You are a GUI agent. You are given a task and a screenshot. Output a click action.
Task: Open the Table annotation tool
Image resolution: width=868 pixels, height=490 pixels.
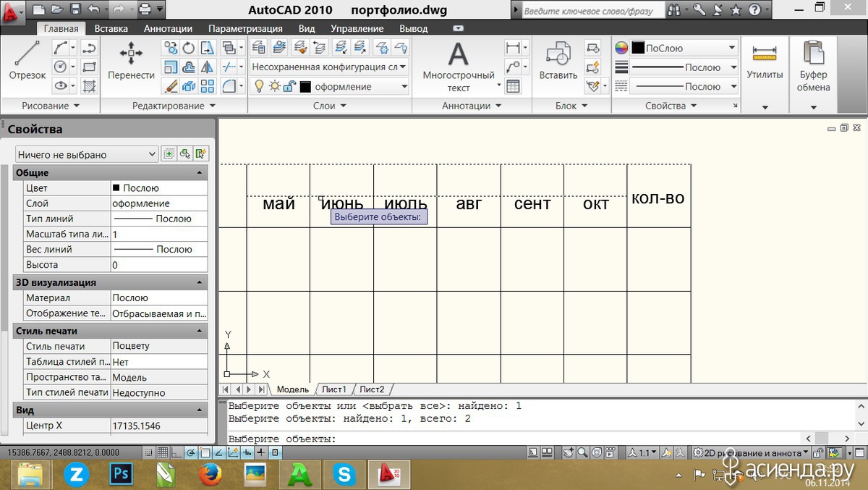[513, 86]
